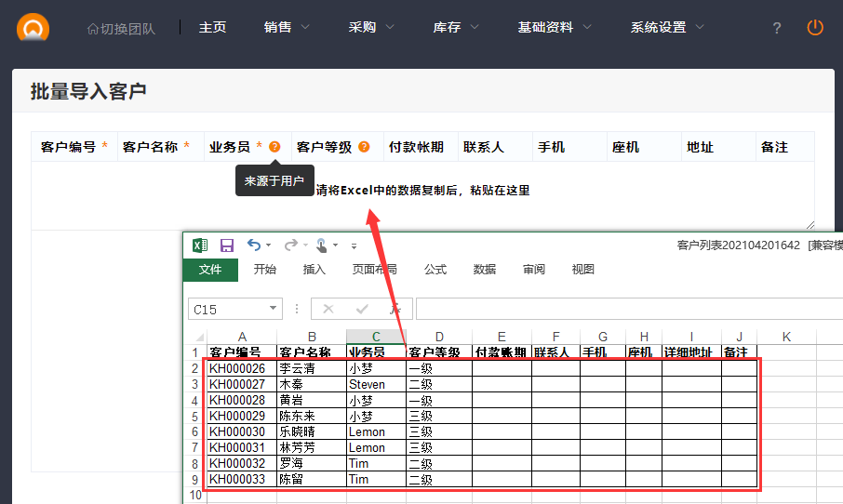Click the Excel save icon
Screen dimensions: 843x504
point(227,245)
